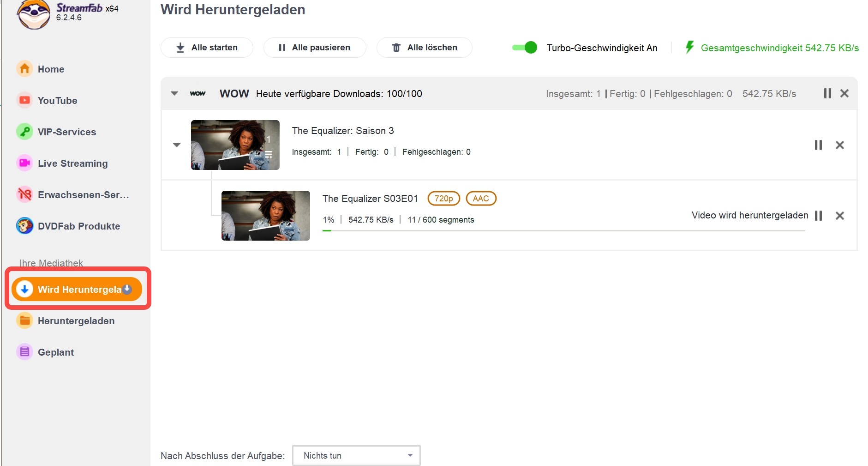Image resolution: width=868 pixels, height=466 pixels.
Task: Click the download badge on Wird Heruntergeladen
Action: [127, 289]
